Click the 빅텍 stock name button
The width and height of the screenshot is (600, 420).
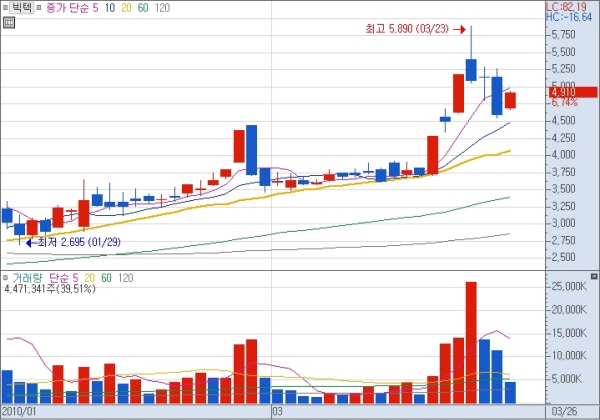pyautogui.click(x=21, y=8)
